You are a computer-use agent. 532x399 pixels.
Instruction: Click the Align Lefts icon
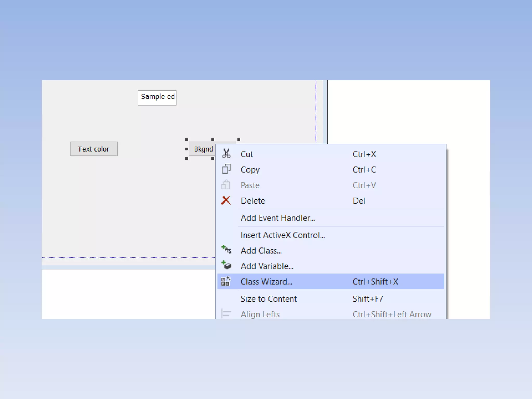(226, 314)
